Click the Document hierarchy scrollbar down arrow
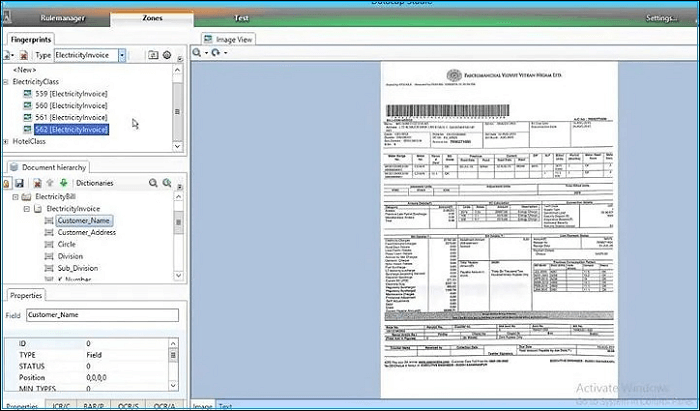Viewport: 700px width, 411px height. tap(179, 275)
